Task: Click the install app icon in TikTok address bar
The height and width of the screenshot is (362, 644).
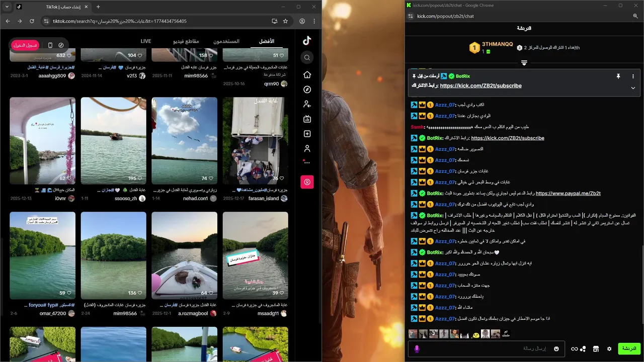Action: (274, 21)
